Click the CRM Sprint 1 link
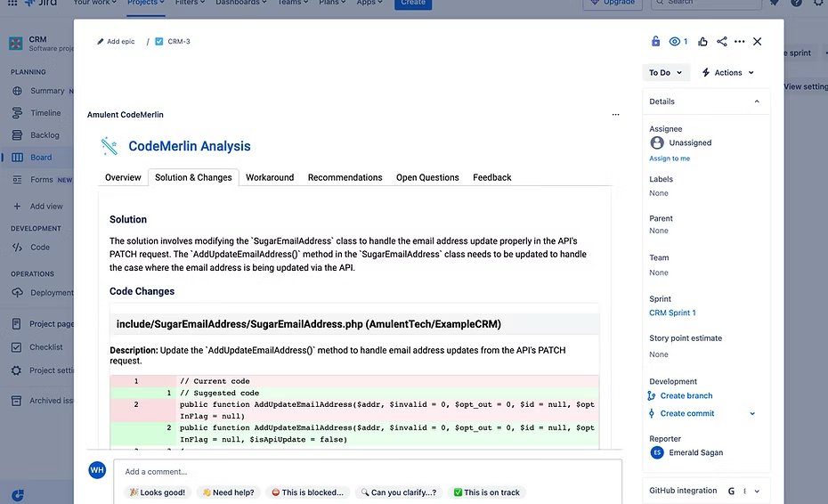Viewport: 828px width, 504px height. coord(672,313)
